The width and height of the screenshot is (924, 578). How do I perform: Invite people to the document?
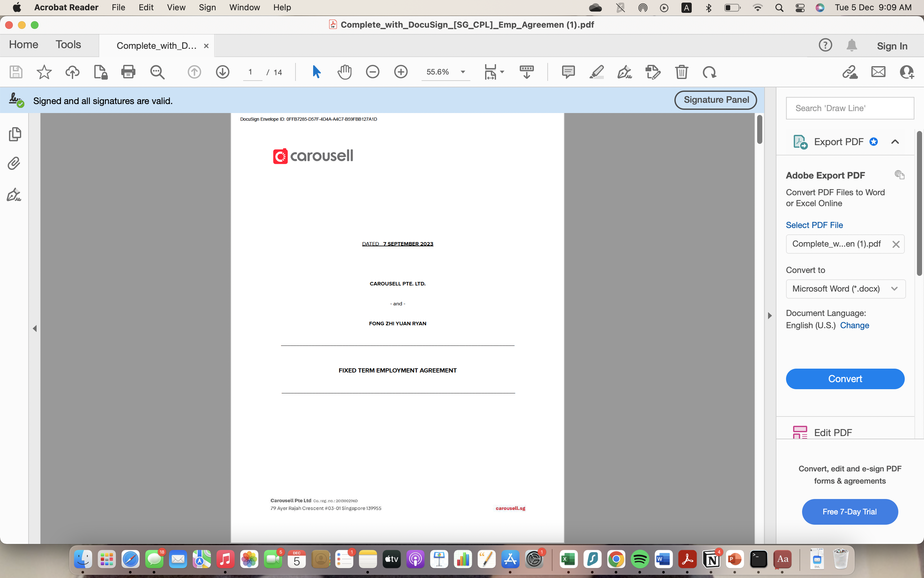[x=907, y=72]
